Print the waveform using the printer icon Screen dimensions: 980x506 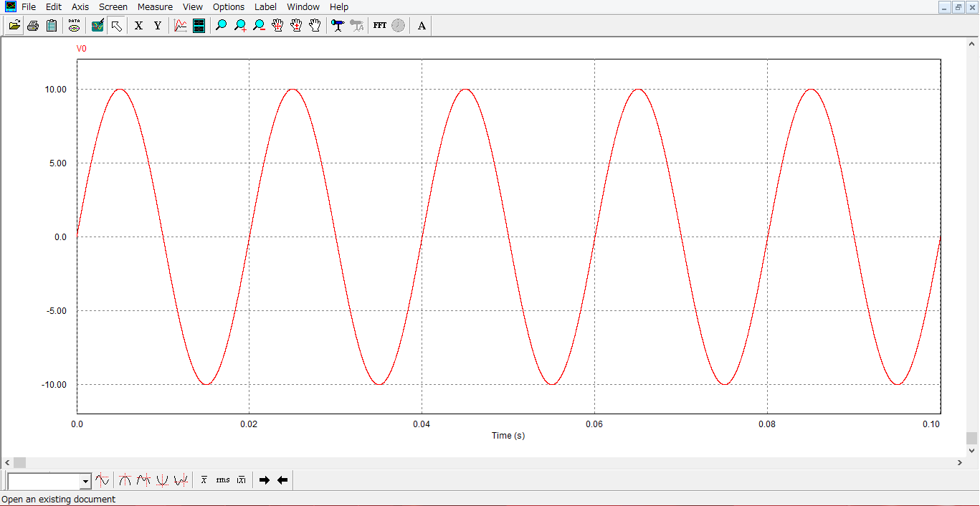click(33, 26)
